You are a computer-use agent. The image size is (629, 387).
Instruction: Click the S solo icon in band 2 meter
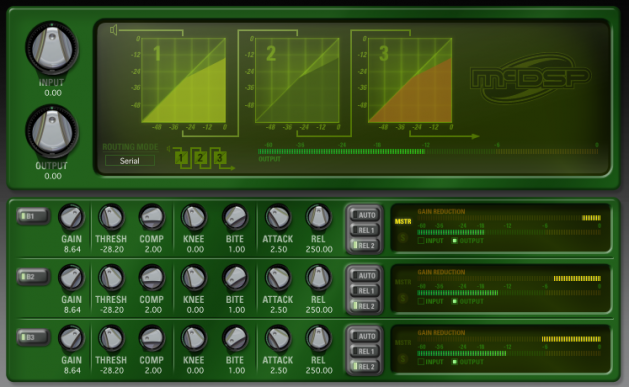pos(404,298)
